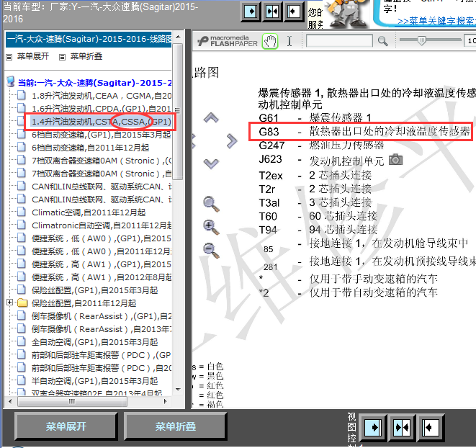Click the G83 component code text

coord(269,132)
